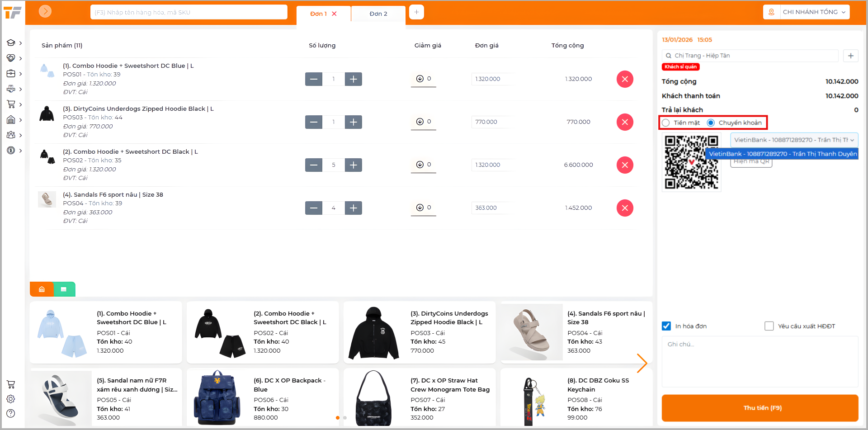Open the help question mark icon
Viewport: 868px width, 430px height.
(x=11, y=413)
